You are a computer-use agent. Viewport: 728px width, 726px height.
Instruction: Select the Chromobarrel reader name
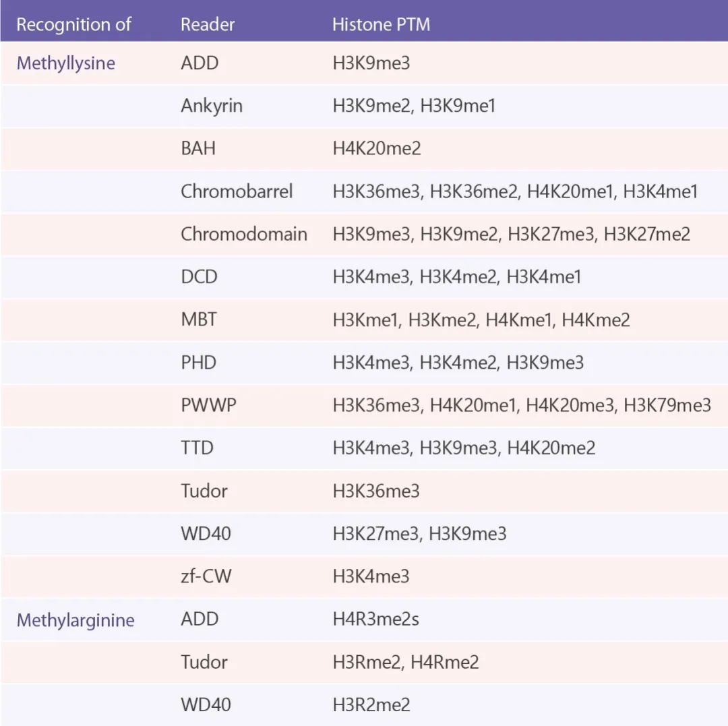(237, 191)
